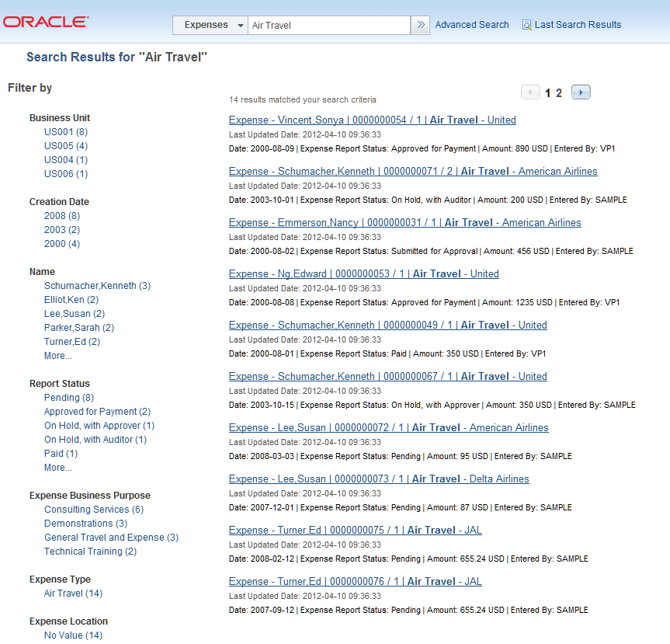Filter by Consulting Services purpose
Screen dimensions: 670x644
tap(94, 510)
